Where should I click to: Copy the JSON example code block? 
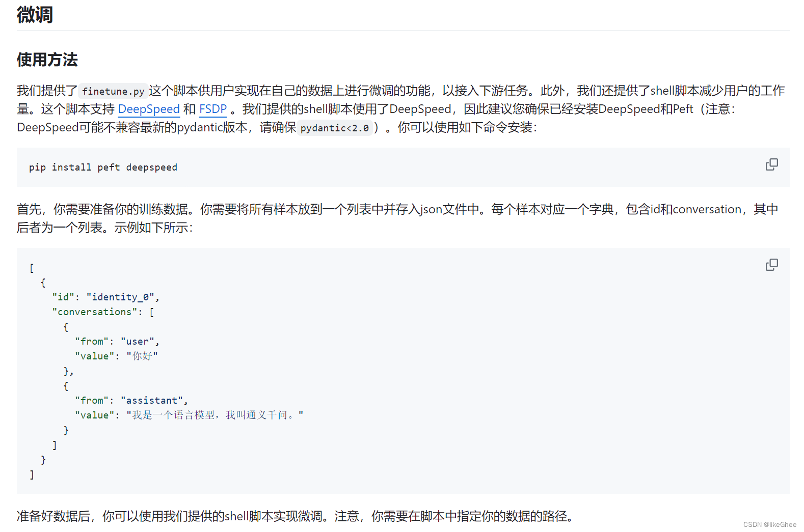[x=771, y=265]
